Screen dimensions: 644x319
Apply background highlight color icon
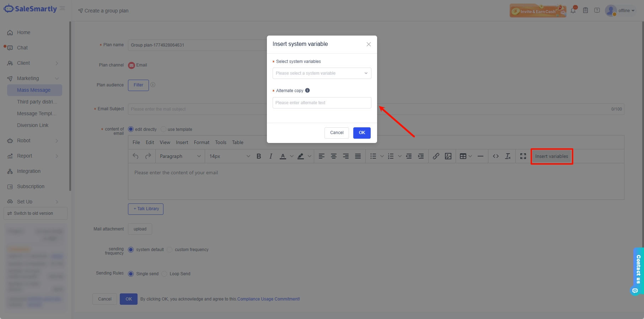tap(301, 156)
